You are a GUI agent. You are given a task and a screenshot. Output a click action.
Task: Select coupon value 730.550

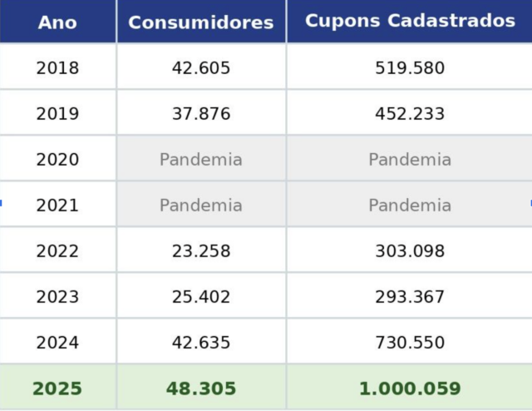click(x=410, y=343)
